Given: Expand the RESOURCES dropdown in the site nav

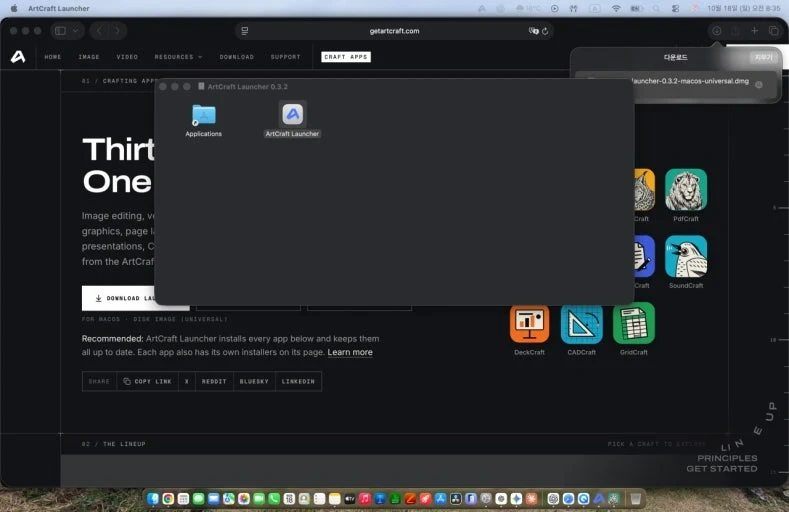Looking at the screenshot, I should (x=179, y=57).
